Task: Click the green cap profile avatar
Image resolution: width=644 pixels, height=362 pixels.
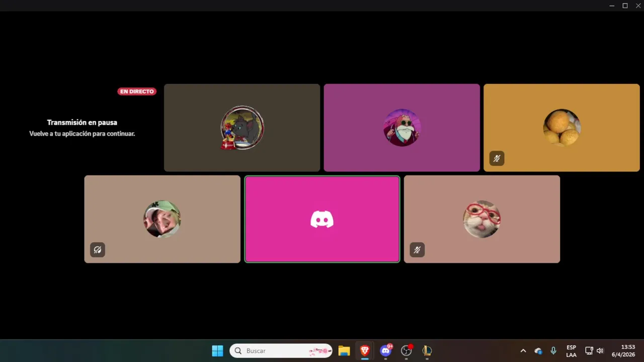Action: (163, 219)
